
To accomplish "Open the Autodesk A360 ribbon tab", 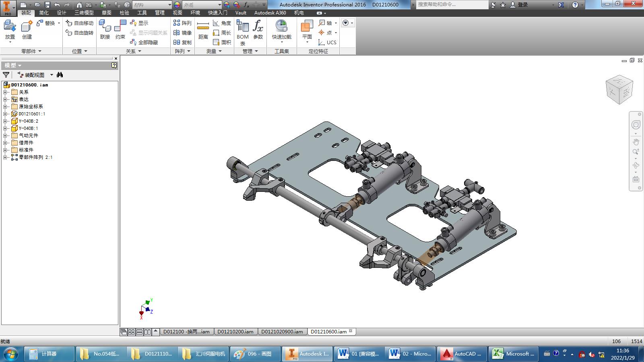I will point(270,12).
